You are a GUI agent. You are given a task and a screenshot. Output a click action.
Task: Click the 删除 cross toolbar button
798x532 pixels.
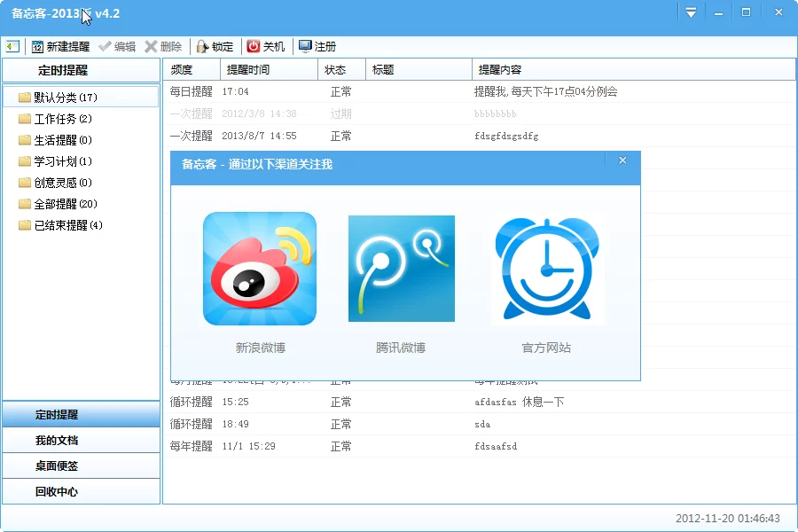[x=163, y=47]
